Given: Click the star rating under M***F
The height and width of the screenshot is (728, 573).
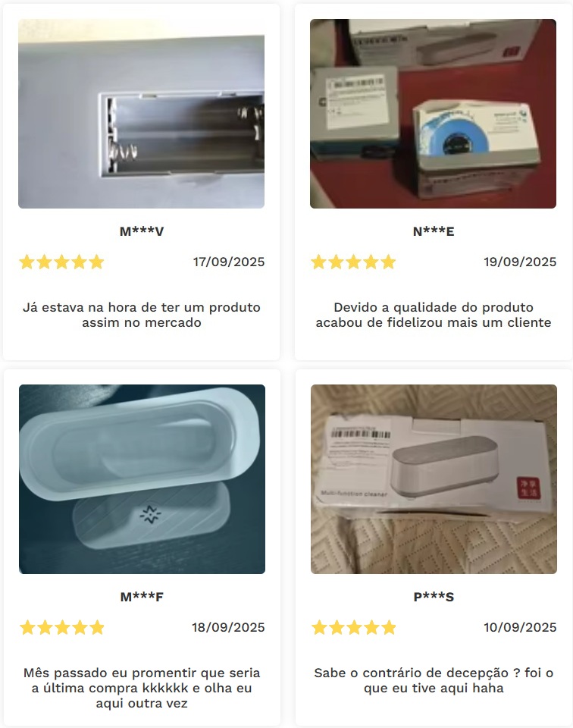Looking at the screenshot, I should pyautogui.click(x=62, y=627).
